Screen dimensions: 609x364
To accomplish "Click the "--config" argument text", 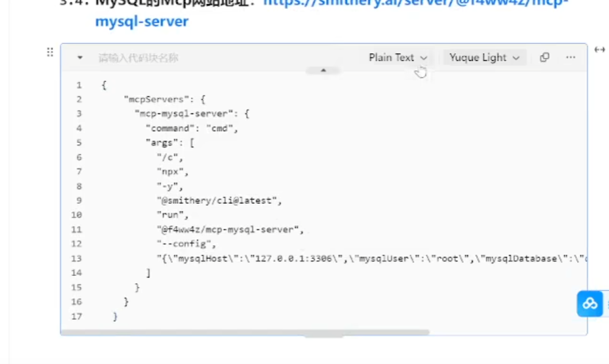I will (184, 243).
